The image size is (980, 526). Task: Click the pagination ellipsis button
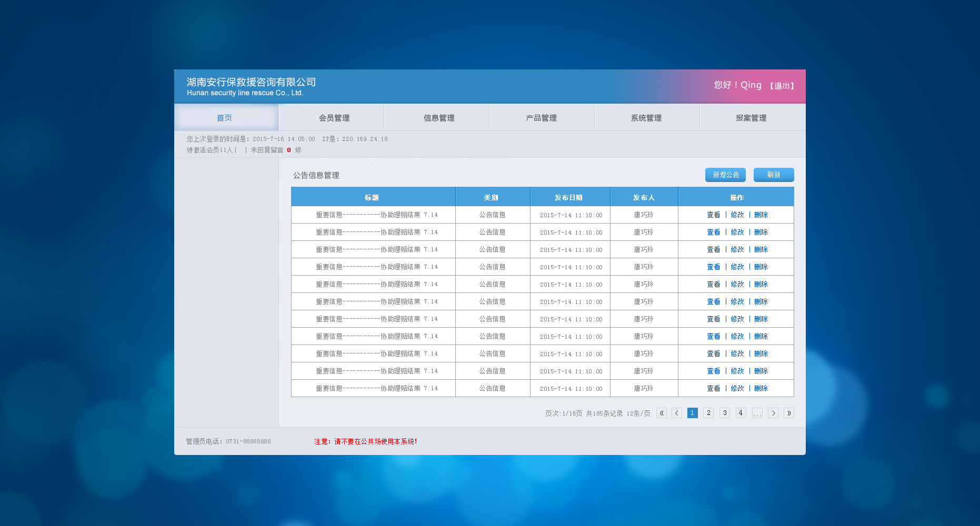pos(757,413)
